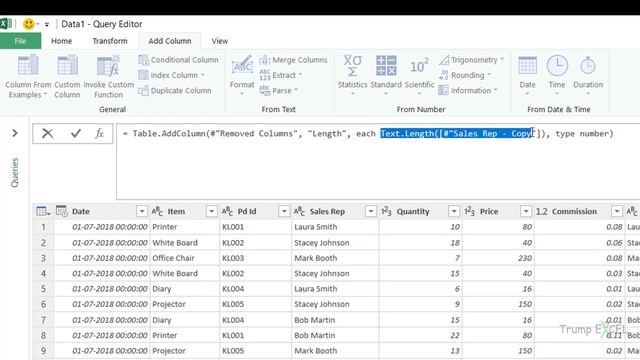640x360 pixels.
Task: Open the Standard number operations
Action: pyautogui.click(x=386, y=76)
